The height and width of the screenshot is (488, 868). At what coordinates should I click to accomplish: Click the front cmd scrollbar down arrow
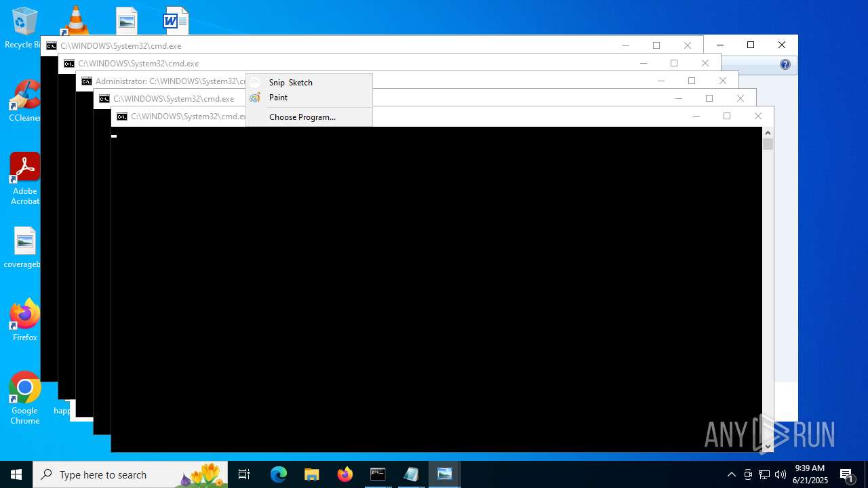(768, 446)
